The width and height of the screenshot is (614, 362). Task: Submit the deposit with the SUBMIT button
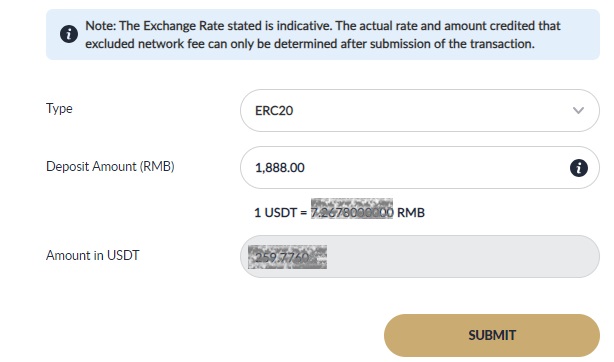492,335
